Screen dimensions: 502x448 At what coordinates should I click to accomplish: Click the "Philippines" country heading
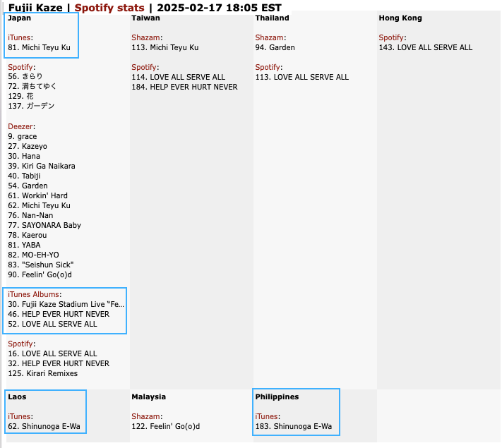pyautogui.click(x=277, y=396)
